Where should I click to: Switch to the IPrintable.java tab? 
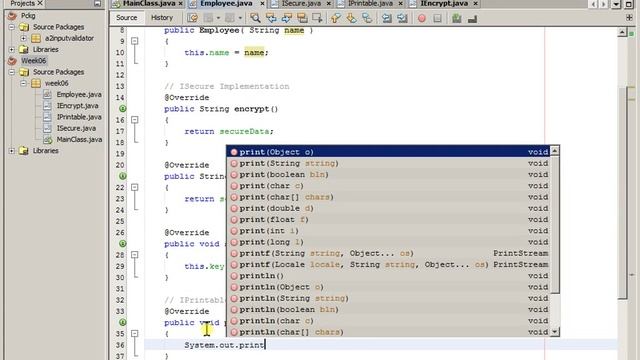pos(370,3)
